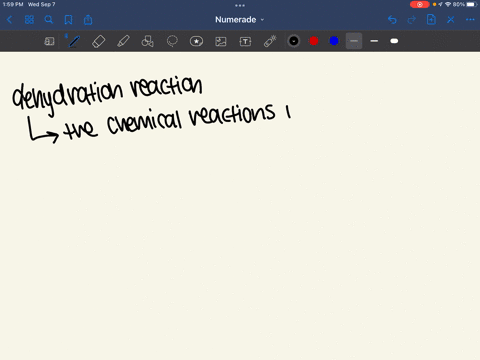Viewport: 480px width, 360px height.
Task: Open the search tool
Action: click(x=49, y=20)
